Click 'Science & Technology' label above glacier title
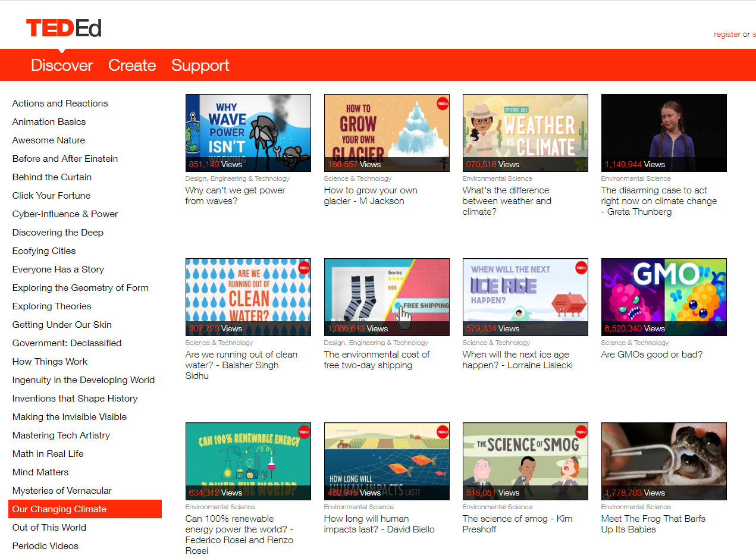The height and width of the screenshot is (558, 756). [357, 178]
